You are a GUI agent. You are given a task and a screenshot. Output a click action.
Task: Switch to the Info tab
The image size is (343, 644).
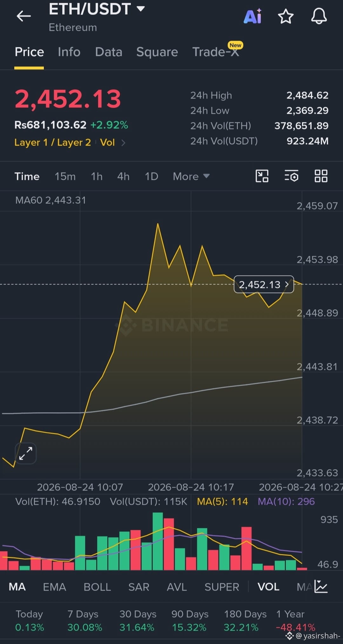tap(69, 52)
